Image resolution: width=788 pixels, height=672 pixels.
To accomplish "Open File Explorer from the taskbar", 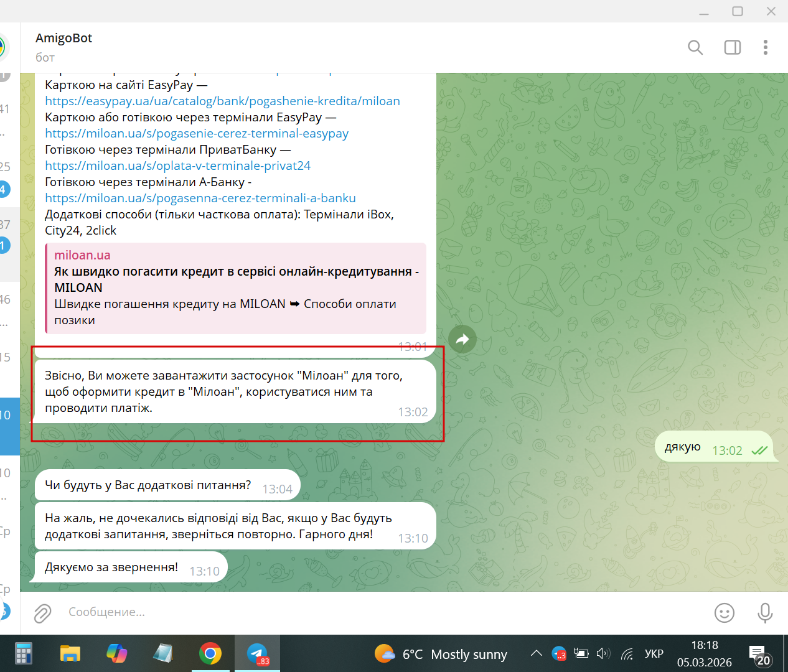I will tap(70, 654).
